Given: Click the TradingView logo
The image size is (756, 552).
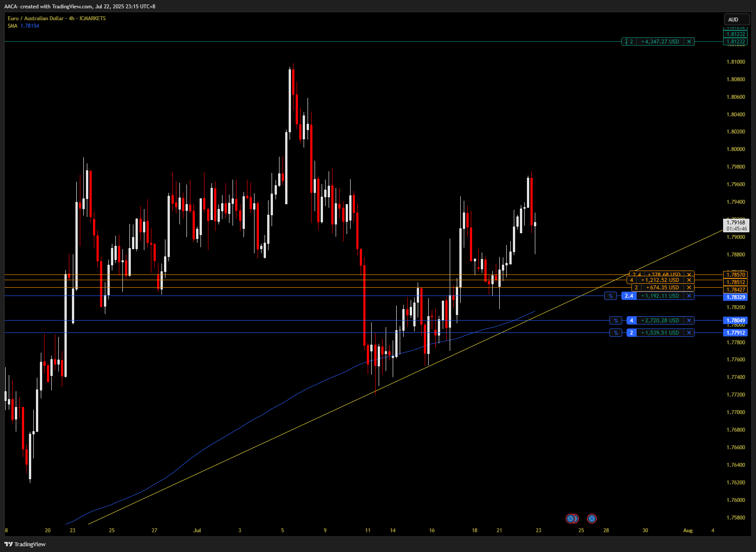Looking at the screenshot, I should [25, 544].
